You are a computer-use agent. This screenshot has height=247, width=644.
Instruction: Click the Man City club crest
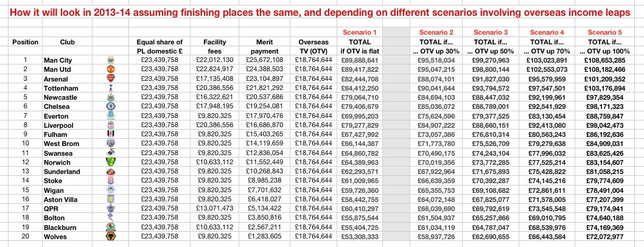(x=110, y=60)
